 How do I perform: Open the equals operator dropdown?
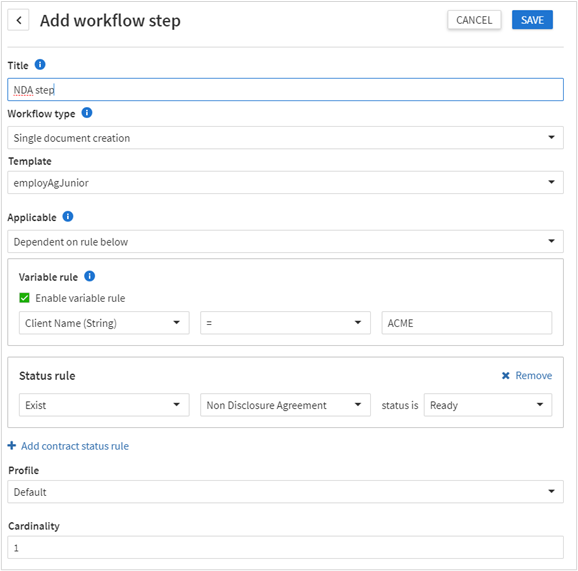(x=285, y=323)
